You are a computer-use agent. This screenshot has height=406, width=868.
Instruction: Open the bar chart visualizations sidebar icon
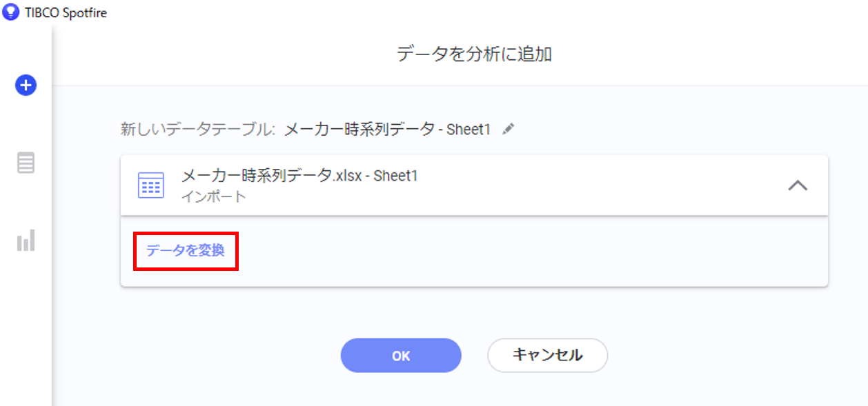pyautogui.click(x=26, y=241)
